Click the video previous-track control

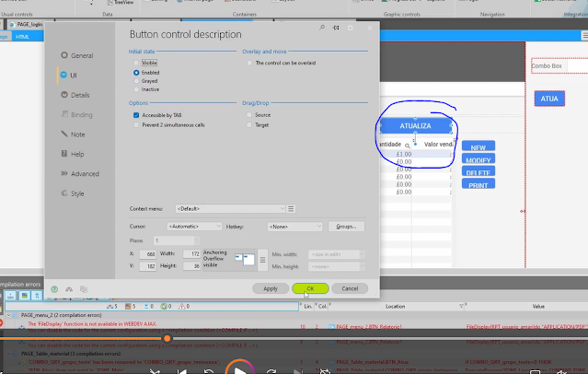point(182,371)
